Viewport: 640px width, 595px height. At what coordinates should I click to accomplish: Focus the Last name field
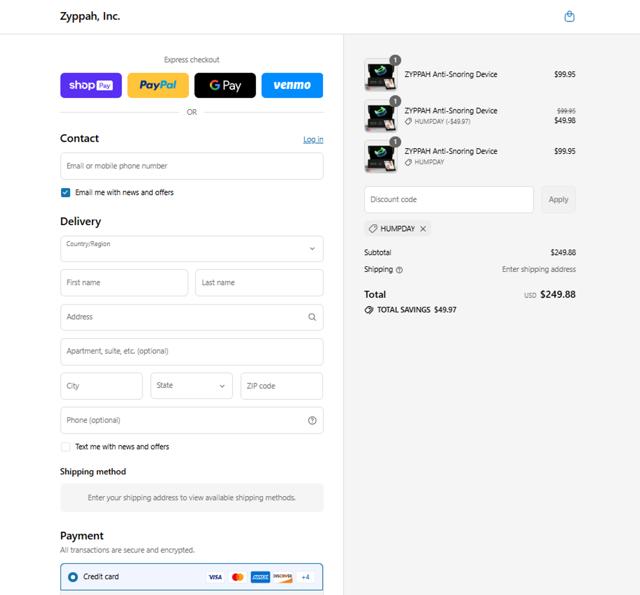pos(259,282)
